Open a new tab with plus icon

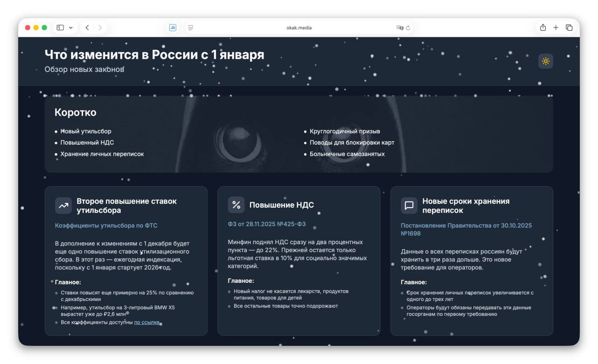click(x=556, y=28)
